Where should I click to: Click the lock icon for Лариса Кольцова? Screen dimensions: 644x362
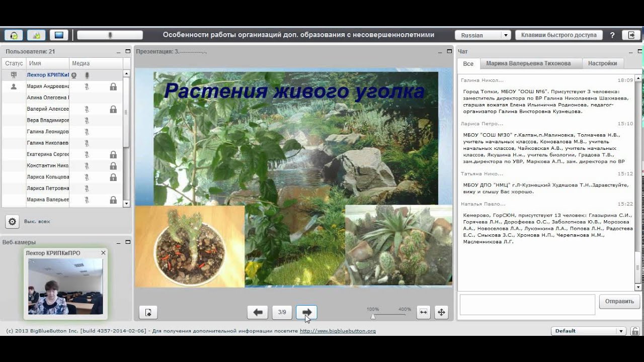(113, 177)
